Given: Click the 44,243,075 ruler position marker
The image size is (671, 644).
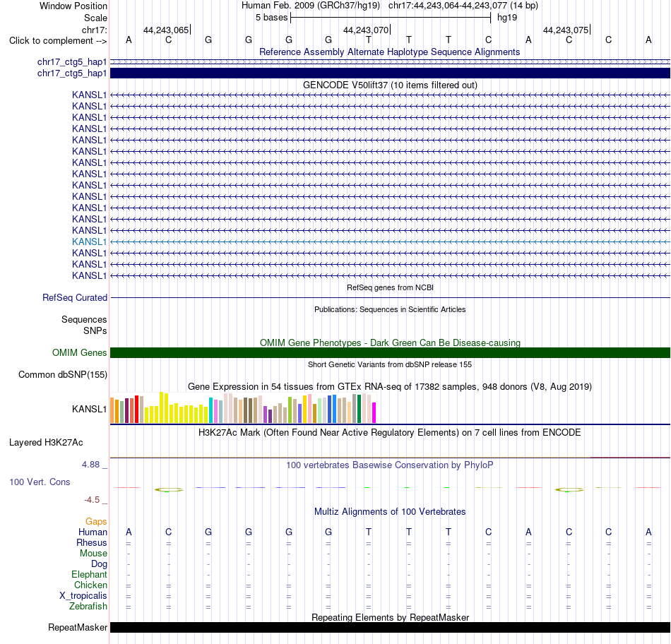Looking at the screenshot, I should point(566,30).
